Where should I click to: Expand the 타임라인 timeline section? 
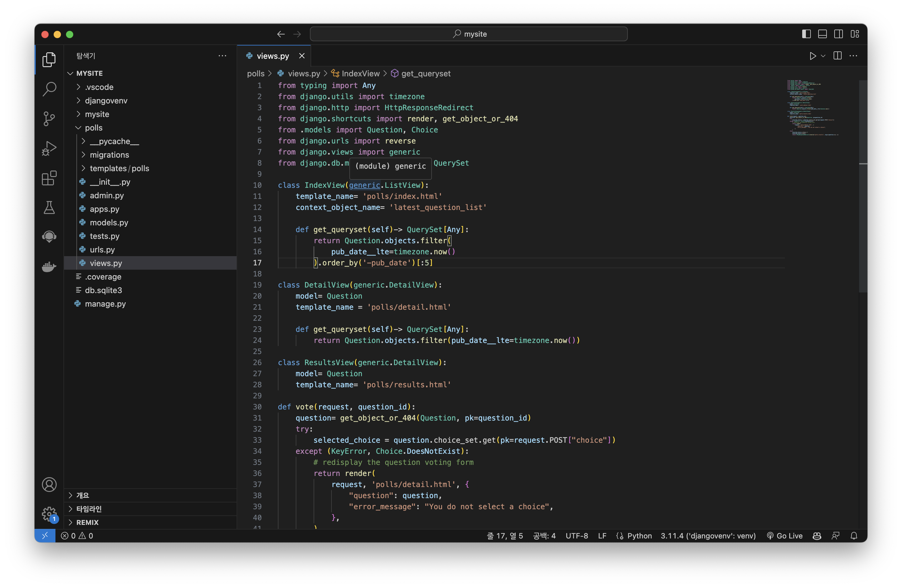point(150,509)
